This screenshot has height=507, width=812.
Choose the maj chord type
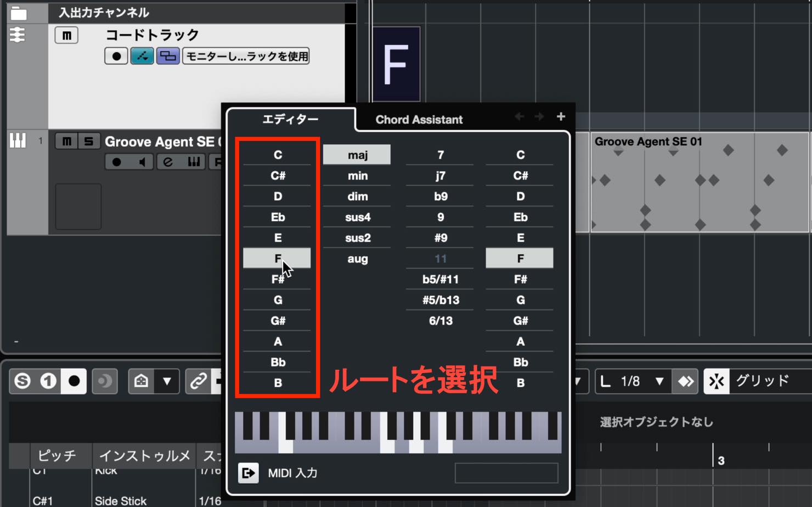coord(357,155)
